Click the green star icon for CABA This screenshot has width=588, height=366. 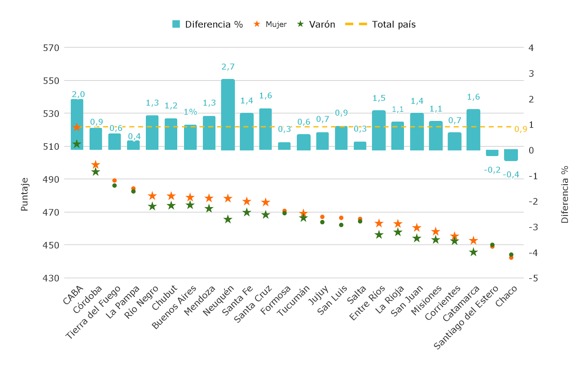tap(77, 144)
